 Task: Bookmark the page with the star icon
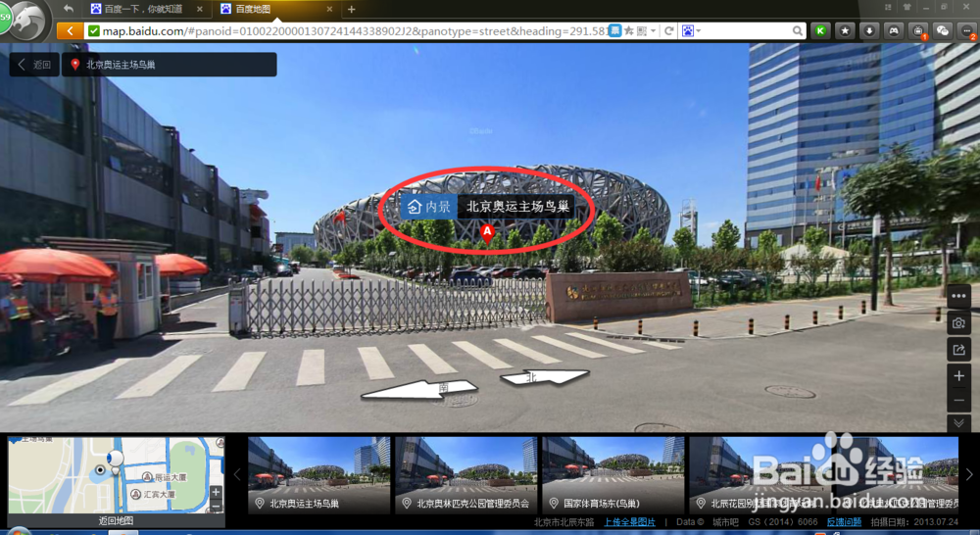coord(629,30)
